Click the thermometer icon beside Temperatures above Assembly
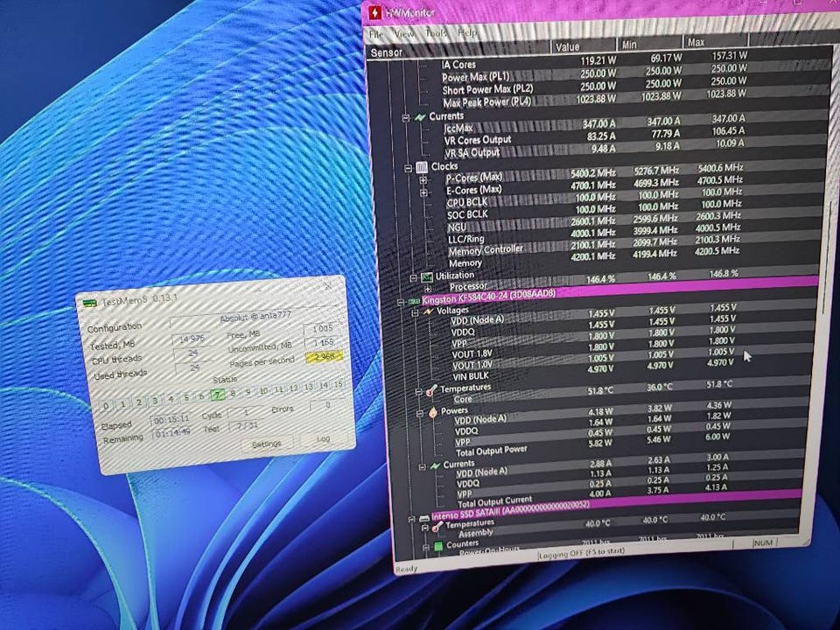Screen dimensions: 840x630 (437, 528)
